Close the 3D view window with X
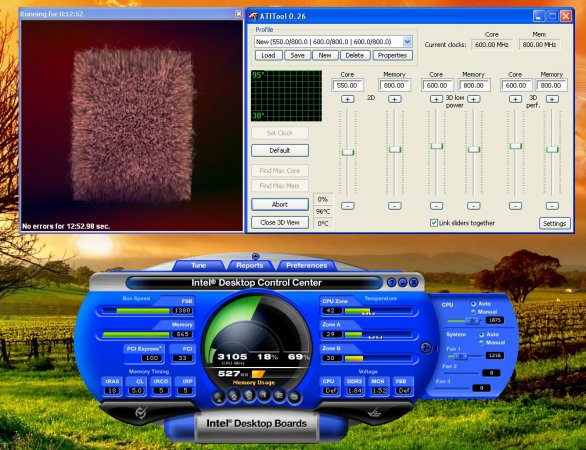The height and width of the screenshot is (450, 586). [239, 14]
